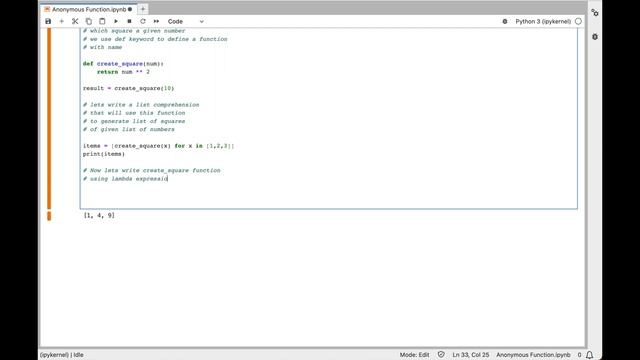Click Mode: Edit in status bar
The image size is (640, 360).
coord(414,355)
